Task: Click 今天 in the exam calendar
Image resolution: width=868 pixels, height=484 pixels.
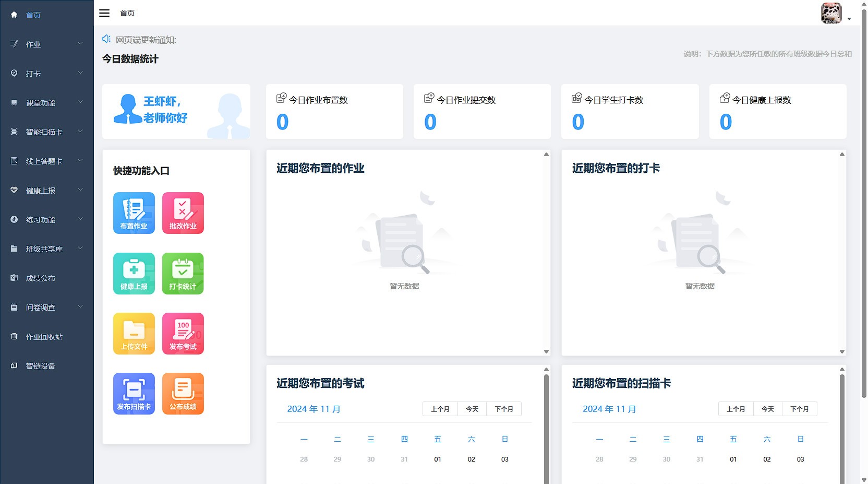Action: pyautogui.click(x=472, y=409)
